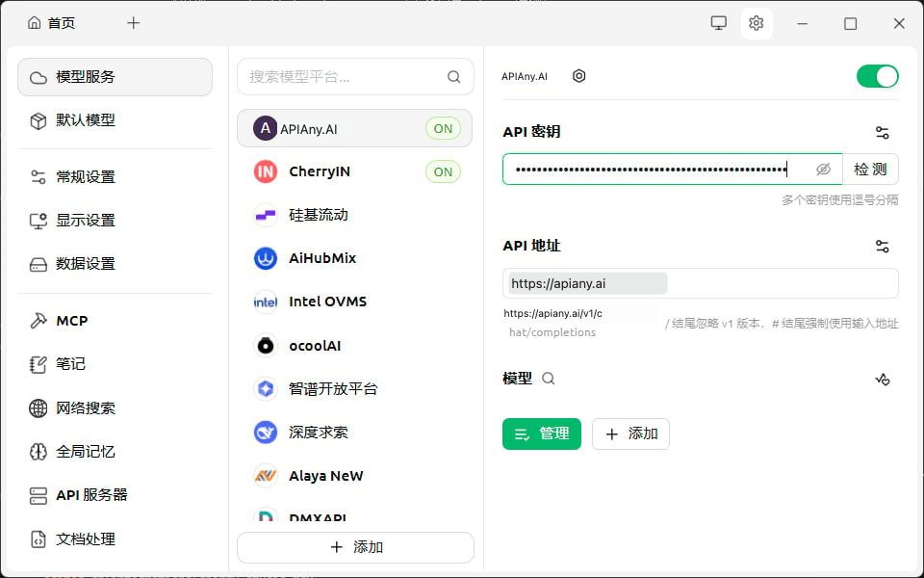924x578 pixels.
Task: Search models via magnifier next to 模型
Action: pos(548,379)
